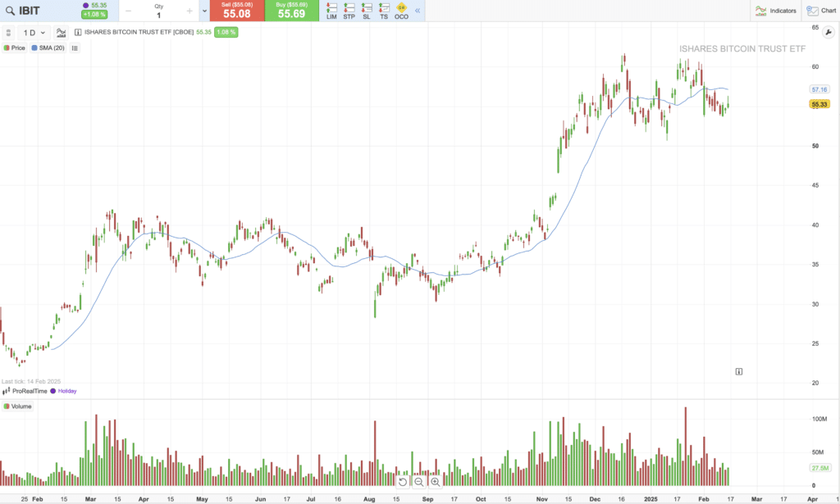Decrease quantity with the minus button
The height and width of the screenshot is (504, 840).
[x=128, y=11]
